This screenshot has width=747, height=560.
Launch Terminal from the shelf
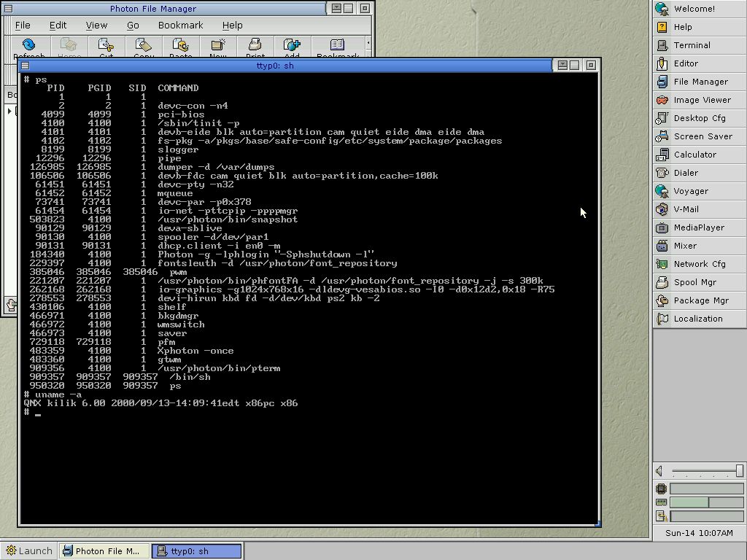tap(692, 45)
